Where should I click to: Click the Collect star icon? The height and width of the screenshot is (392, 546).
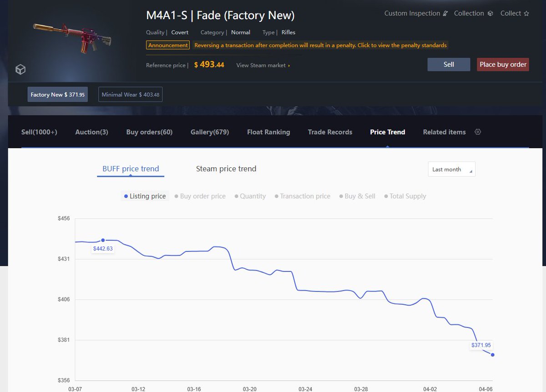526,14
